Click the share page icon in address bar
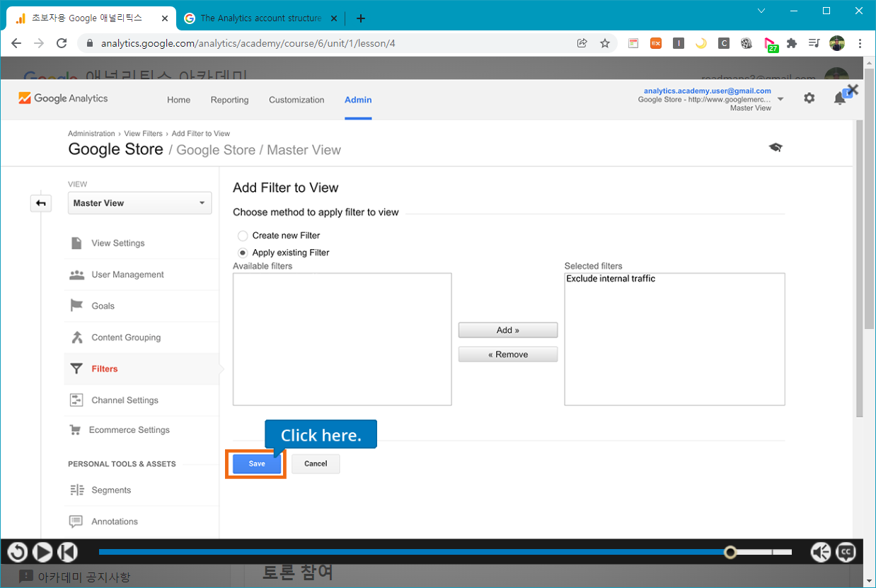Screen dimensions: 876x588 pyautogui.click(x=582, y=43)
